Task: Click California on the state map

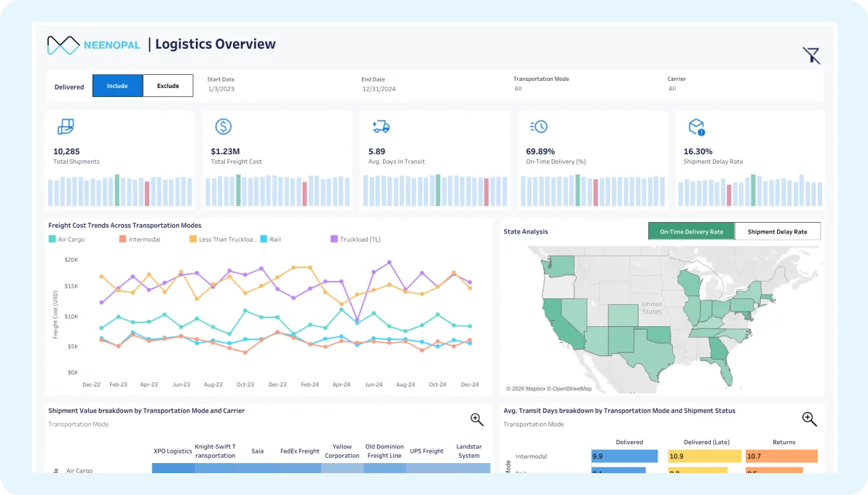Action: [559, 324]
